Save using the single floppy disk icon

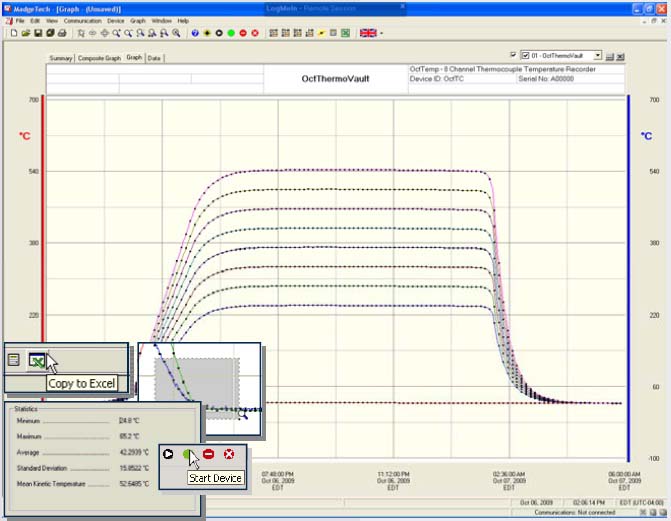coord(38,33)
